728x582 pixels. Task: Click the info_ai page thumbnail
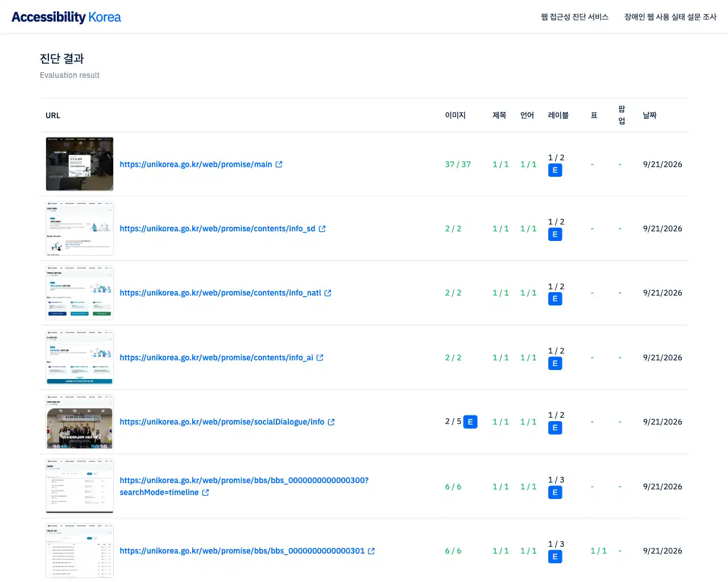(x=80, y=357)
